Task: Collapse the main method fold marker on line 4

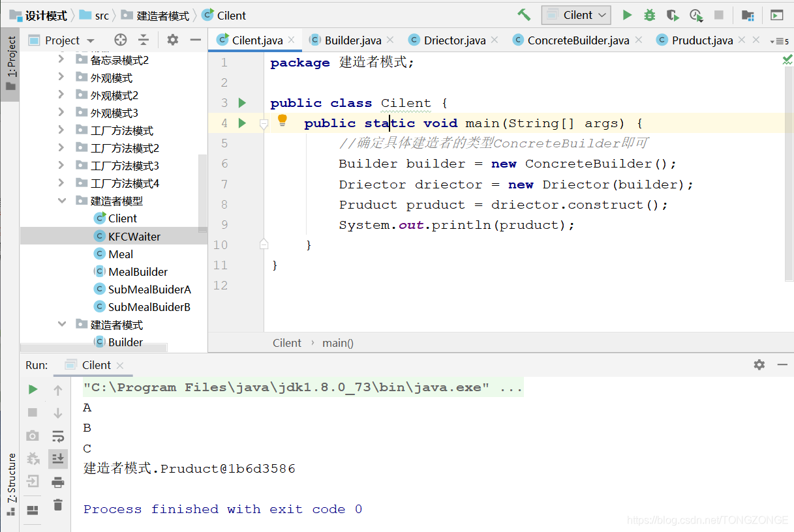Action: coord(264,123)
